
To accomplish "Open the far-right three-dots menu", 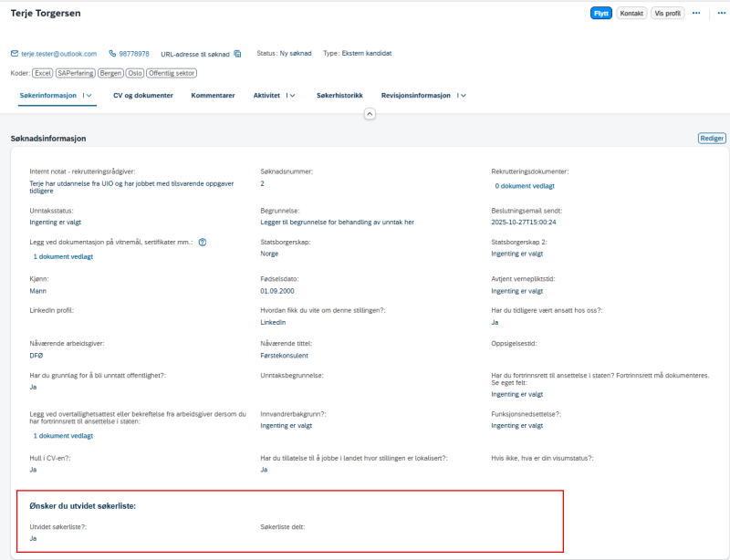I will 721,13.
